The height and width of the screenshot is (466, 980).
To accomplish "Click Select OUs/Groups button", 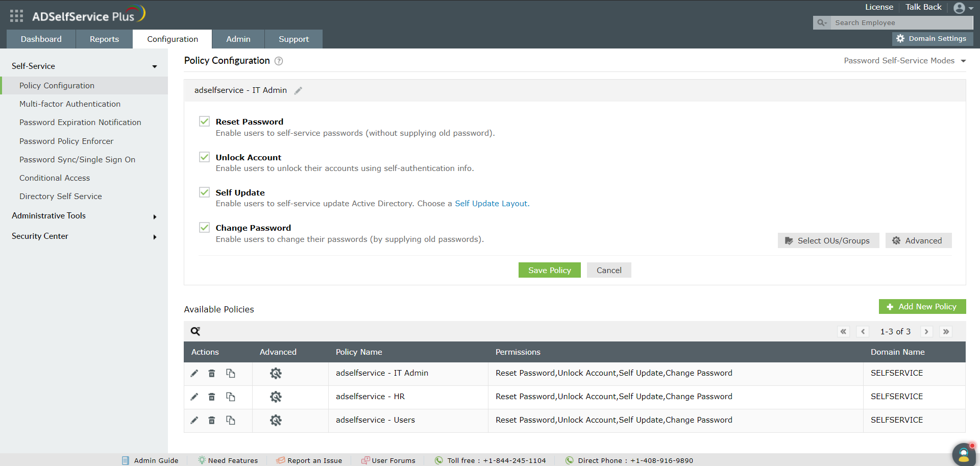I will click(828, 240).
